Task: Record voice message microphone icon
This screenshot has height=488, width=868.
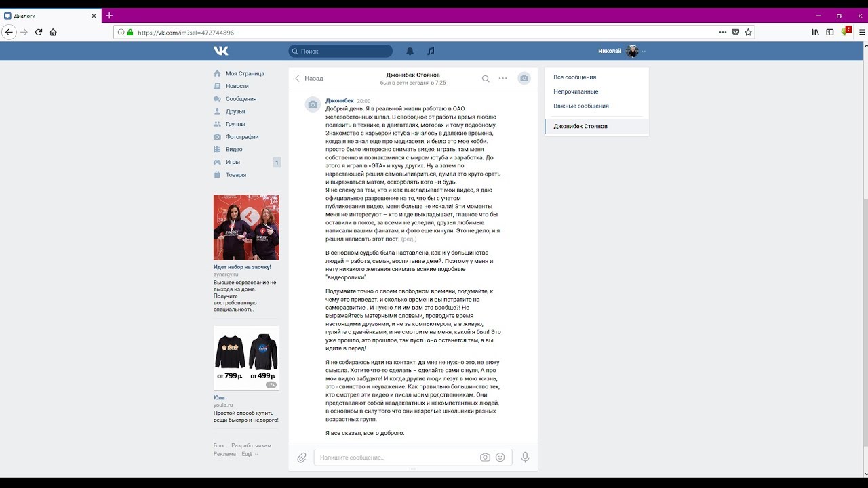Action: click(525, 457)
